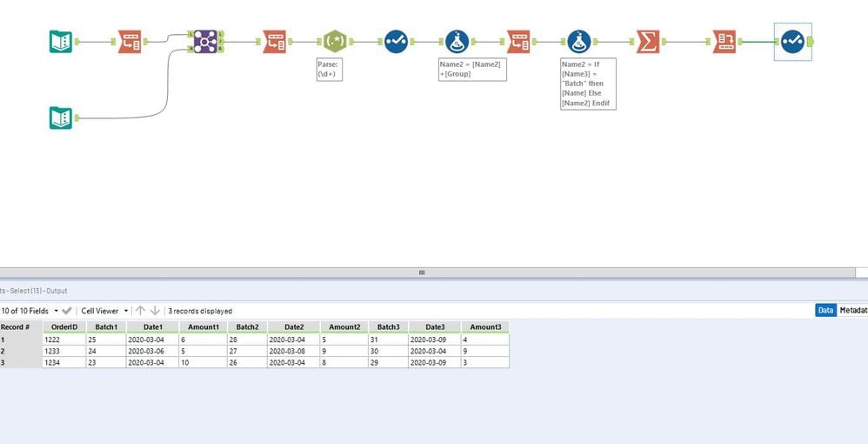Select Batch1 cell with value 24
The height and width of the screenshot is (444, 868).
[106, 351]
